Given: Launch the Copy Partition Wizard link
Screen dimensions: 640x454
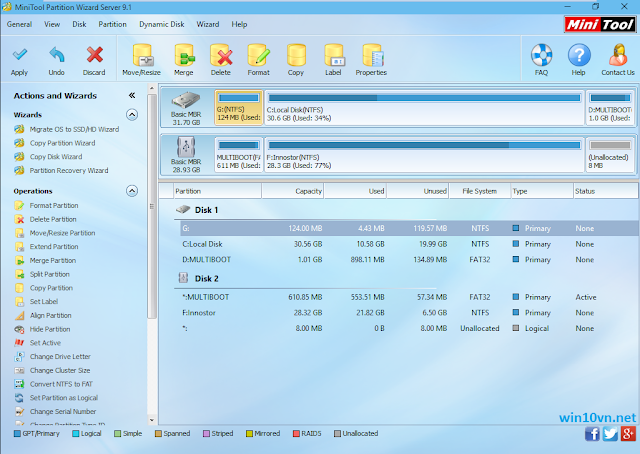Looking at the screenshot, I should (62, 143).
